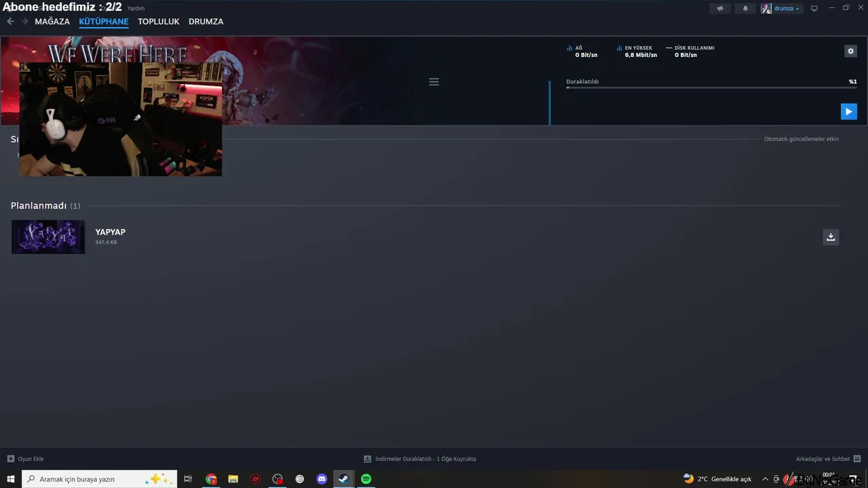Click the Duraklatıldı status label

coord(583,81)
